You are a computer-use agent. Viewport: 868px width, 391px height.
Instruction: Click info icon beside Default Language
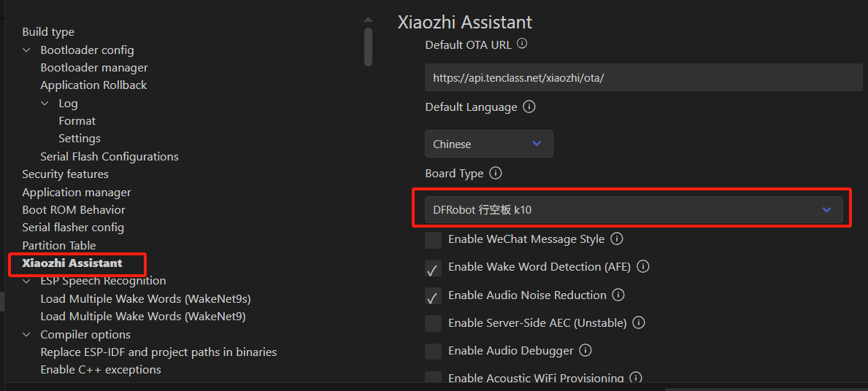(530, 107)
